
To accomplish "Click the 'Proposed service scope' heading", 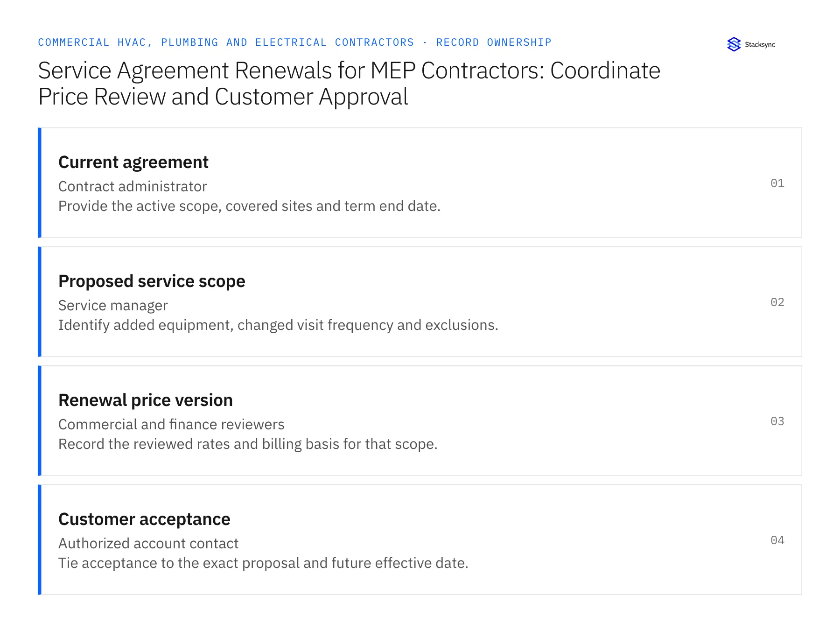I will pyautogui.click(x=152, y=281).
